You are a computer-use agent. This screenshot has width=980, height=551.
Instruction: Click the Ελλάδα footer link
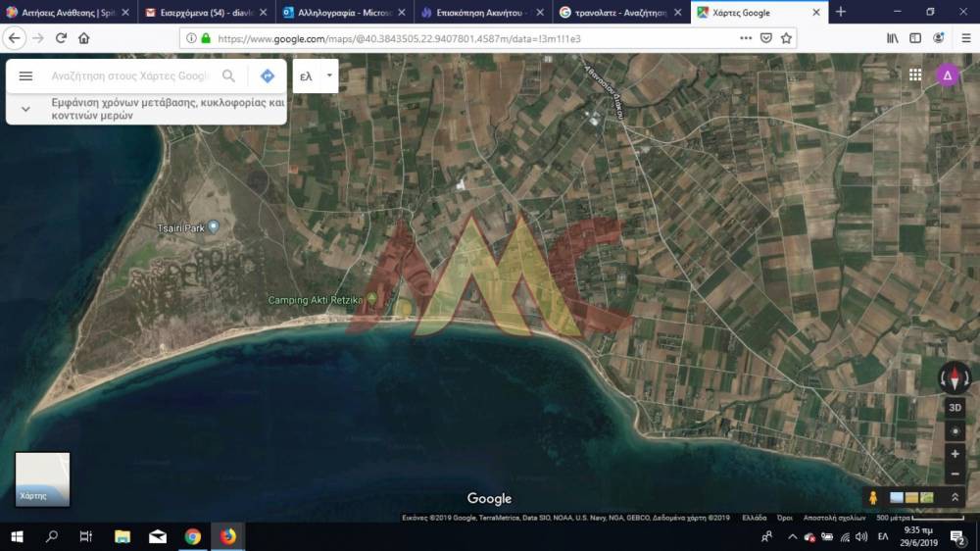point(755,518)
